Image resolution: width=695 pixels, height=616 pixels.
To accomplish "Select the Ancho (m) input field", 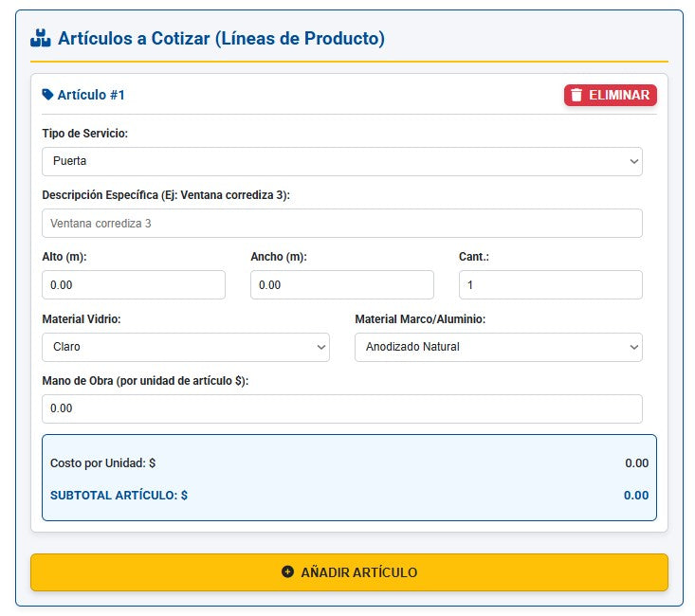I will coord(341,285).
